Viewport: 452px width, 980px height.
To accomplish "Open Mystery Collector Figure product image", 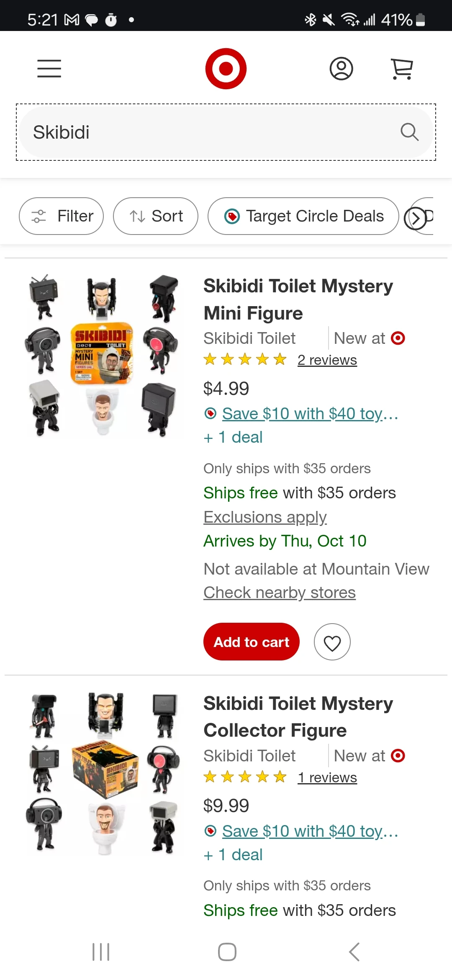I will 103,774.
